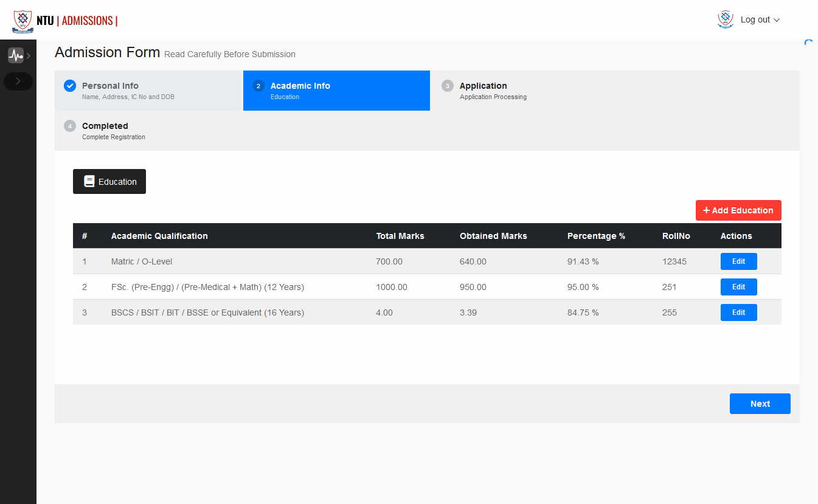This screenshot has height=504, width=818.
Task: Click the step 3 Application number badge
Action: point(448,86)
